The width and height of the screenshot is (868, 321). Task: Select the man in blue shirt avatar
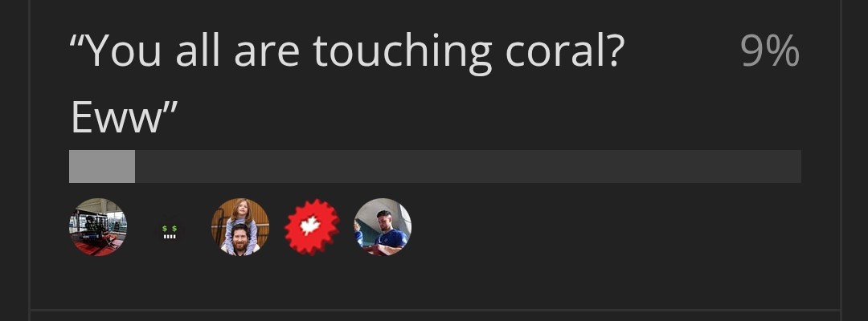click(383, 227)
